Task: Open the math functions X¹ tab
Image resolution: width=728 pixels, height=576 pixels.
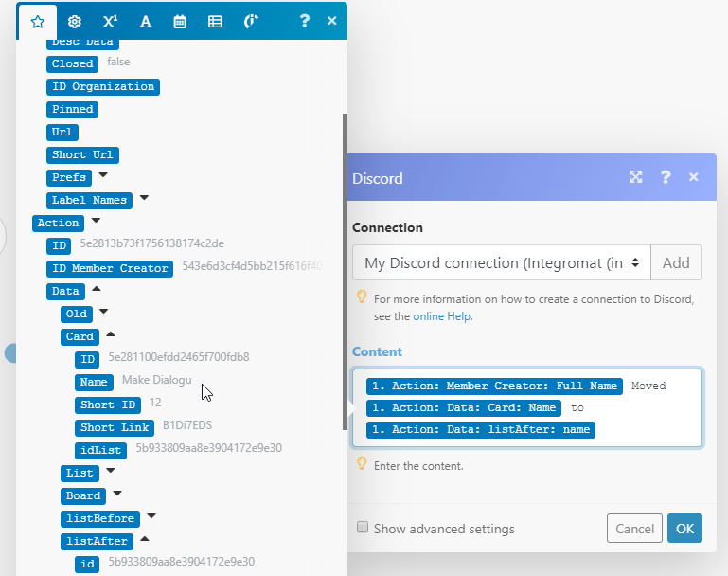Action: 110,22
